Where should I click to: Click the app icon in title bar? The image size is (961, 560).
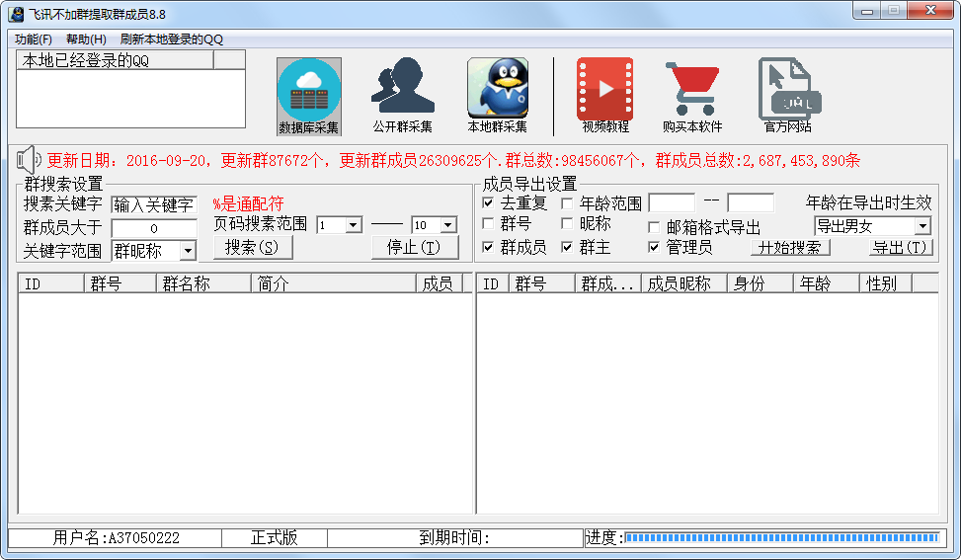[x=16, y=14]
